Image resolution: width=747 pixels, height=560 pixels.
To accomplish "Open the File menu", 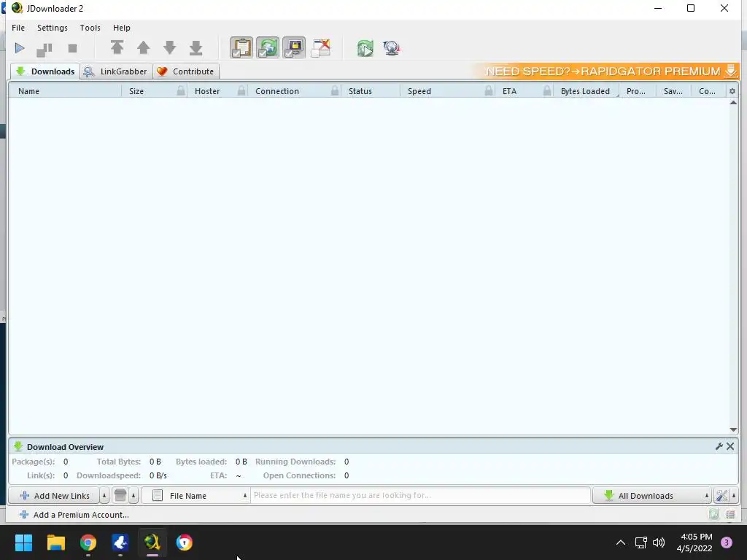I will tap(18, 28).
